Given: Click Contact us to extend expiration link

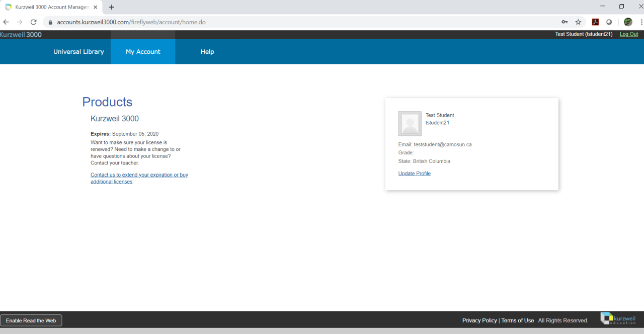Looking at the screenshot, I should tap(139, 178).
